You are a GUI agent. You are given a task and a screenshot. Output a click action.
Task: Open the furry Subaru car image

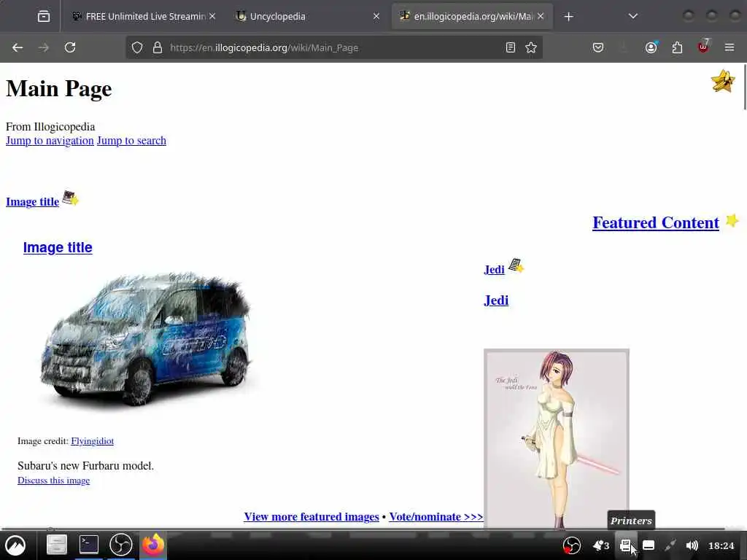(147, 340)
